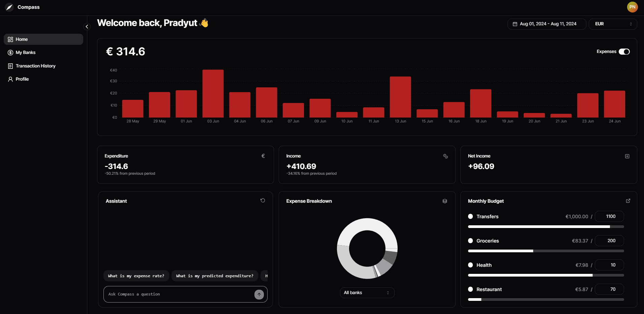Open Transaction History in sidebar
Viewport: 644px width, 314px height.
point(35,66)
